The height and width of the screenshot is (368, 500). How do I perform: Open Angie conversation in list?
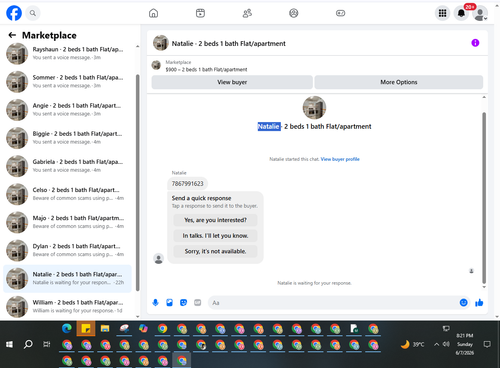67,109
